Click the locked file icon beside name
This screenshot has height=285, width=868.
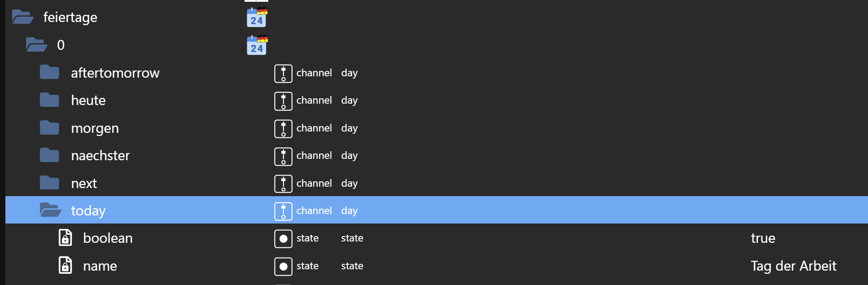(65, 266)
